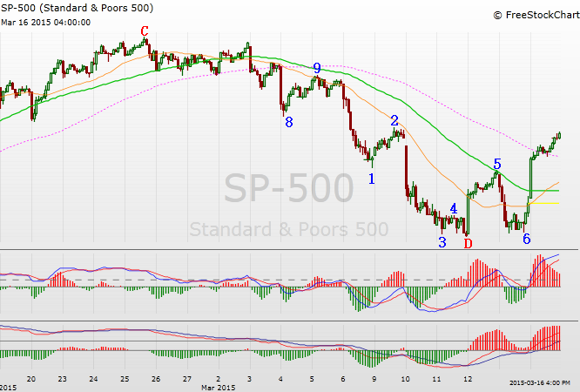Click the blue wave label 1
The image size is (580, 392).
click(372, 179)
